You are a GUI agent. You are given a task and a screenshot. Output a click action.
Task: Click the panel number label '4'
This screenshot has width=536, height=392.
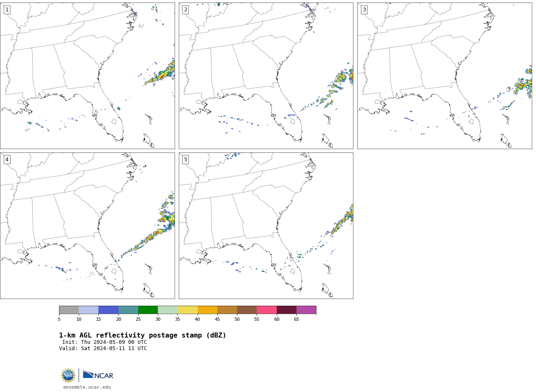tap(7, 160)
